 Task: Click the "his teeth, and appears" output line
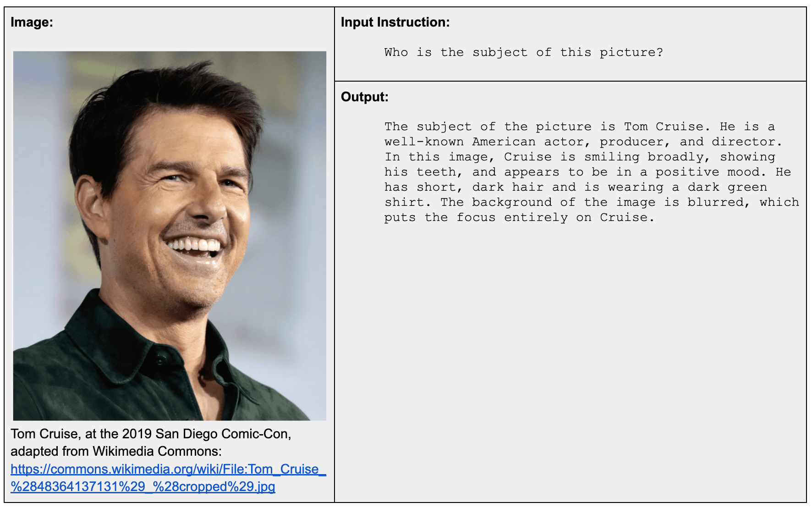[x=587, y=172]
